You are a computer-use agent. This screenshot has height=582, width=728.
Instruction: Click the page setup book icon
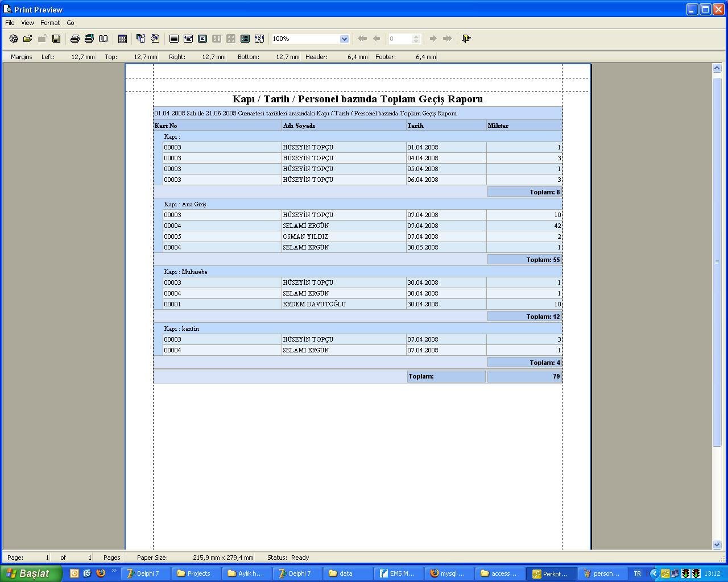coord(103,39)
